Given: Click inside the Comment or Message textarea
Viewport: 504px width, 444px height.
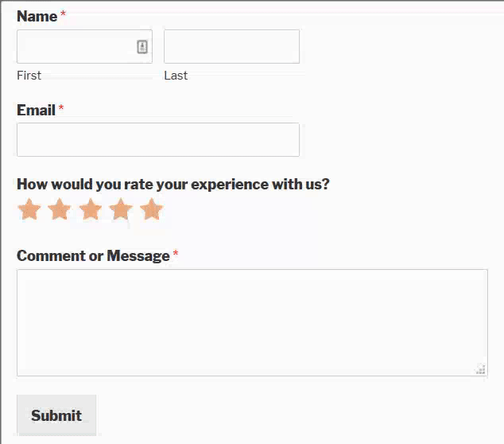Looking at the screenshot, I should [x=252, y=322].
